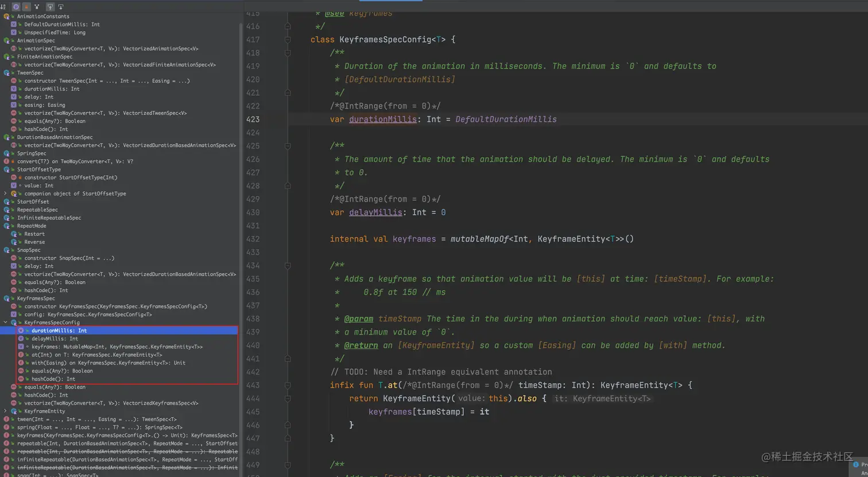868x477 pixels.
Task: Click property icon beside UnspecifiedTime
Action: [x=14, y=33]
